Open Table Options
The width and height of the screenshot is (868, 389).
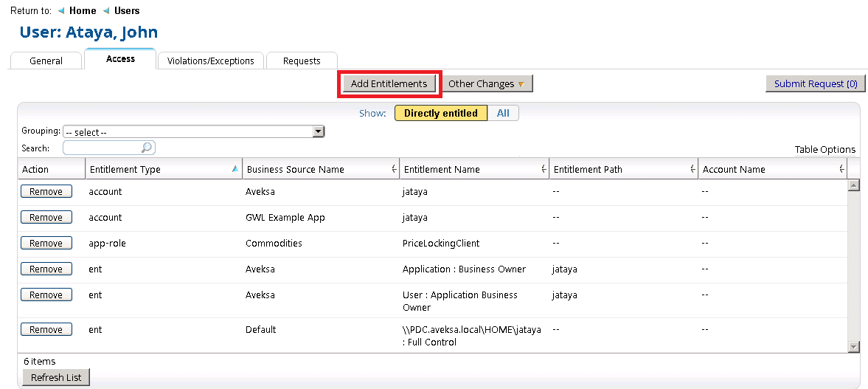[x=824, y=150]
